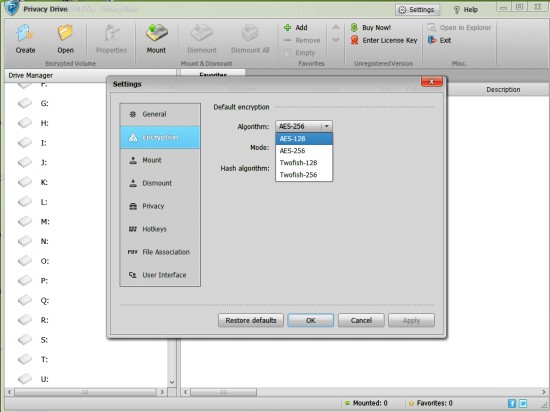This screenshot has width=550, height=412.
Task: Select Twofish-128 encryption option
Action: pyautogui.click(x=304, y=163)
